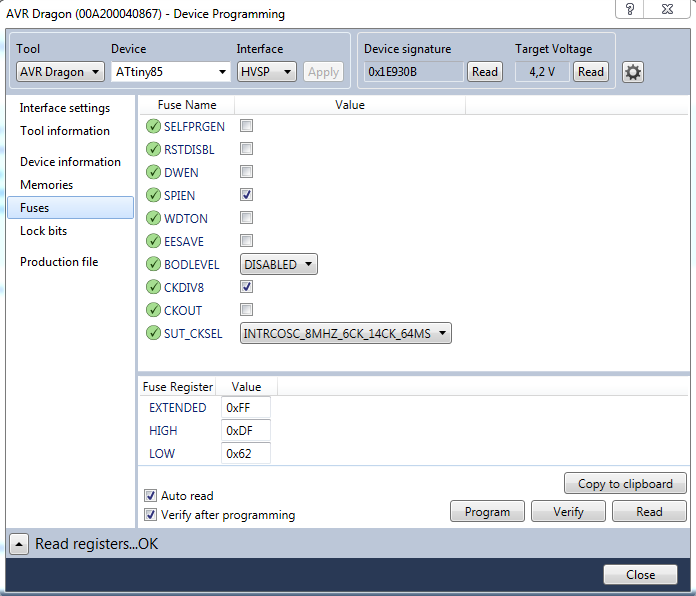Click the green status icon beside SPIEN

coord(153,195)
